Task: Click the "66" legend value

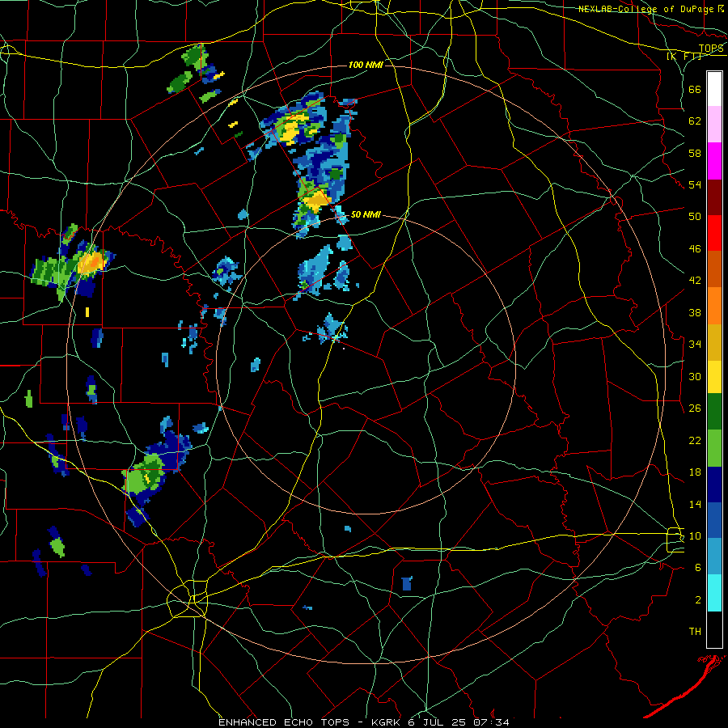Action: 695,90
